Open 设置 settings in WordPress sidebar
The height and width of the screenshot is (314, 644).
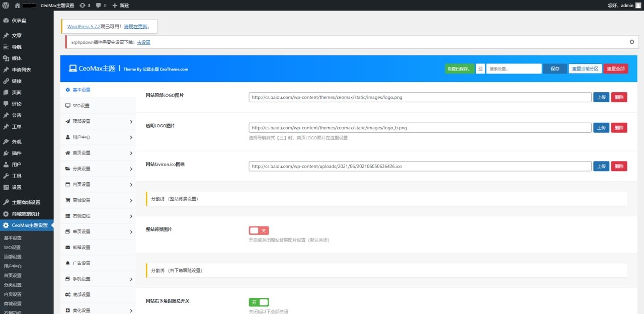27,187
